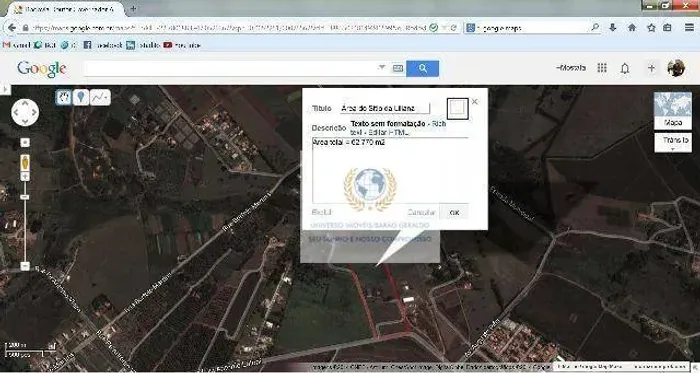Select the active Google Maps browser tab
Viewport: 700px width, 373px height.
[66, 9]
